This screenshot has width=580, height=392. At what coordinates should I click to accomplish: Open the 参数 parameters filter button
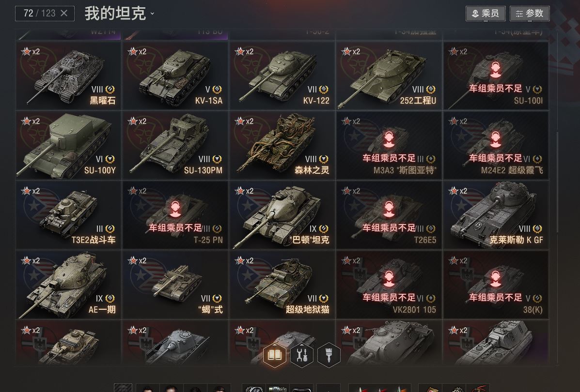[x=530, y=14]
